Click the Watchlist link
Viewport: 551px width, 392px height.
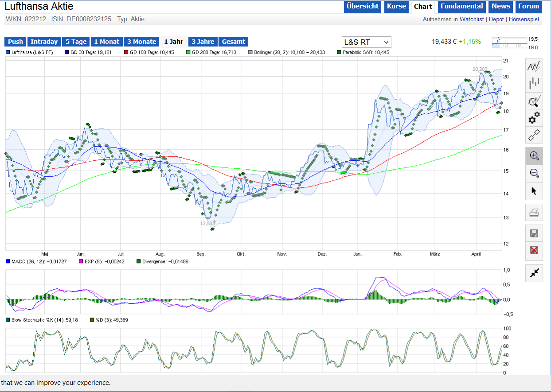472,19
